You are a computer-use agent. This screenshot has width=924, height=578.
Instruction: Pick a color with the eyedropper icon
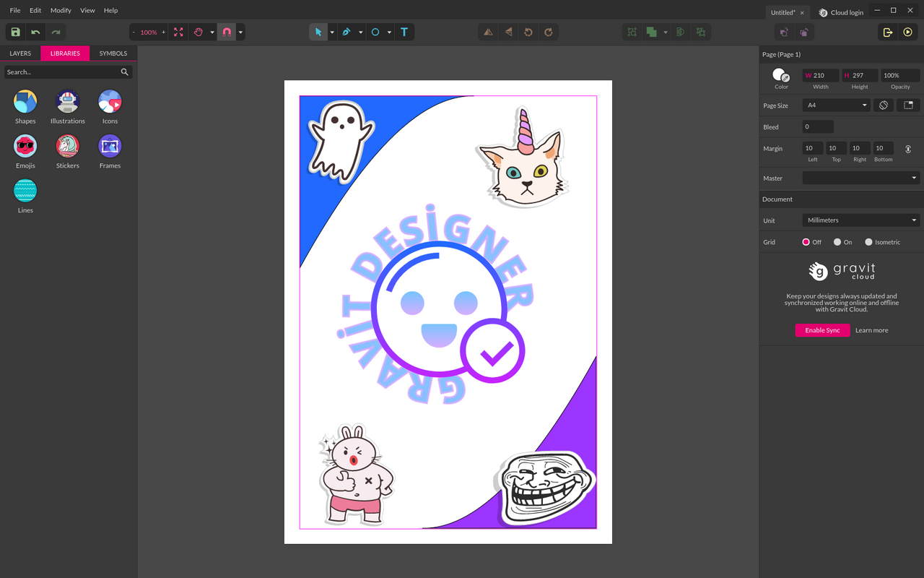[786, 78]
